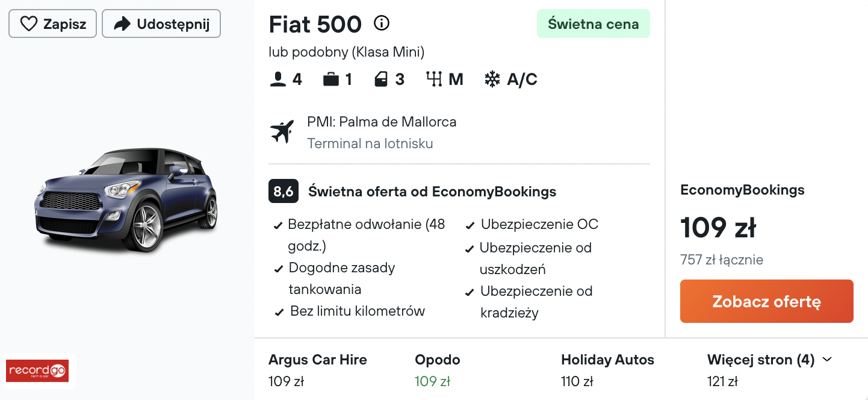Screen dimensions: 868x400
Task: Open the Więcej stron (4) list
Action: [x=770, y=370]
